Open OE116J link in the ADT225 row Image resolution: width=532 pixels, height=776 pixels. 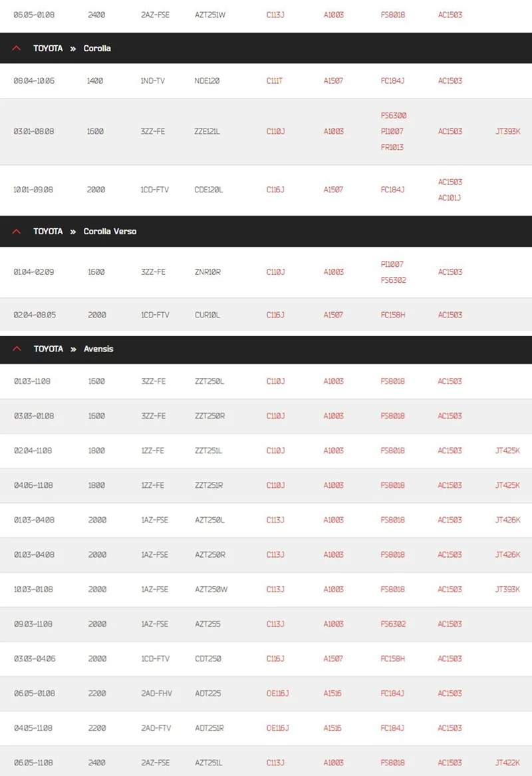[277, 693]
